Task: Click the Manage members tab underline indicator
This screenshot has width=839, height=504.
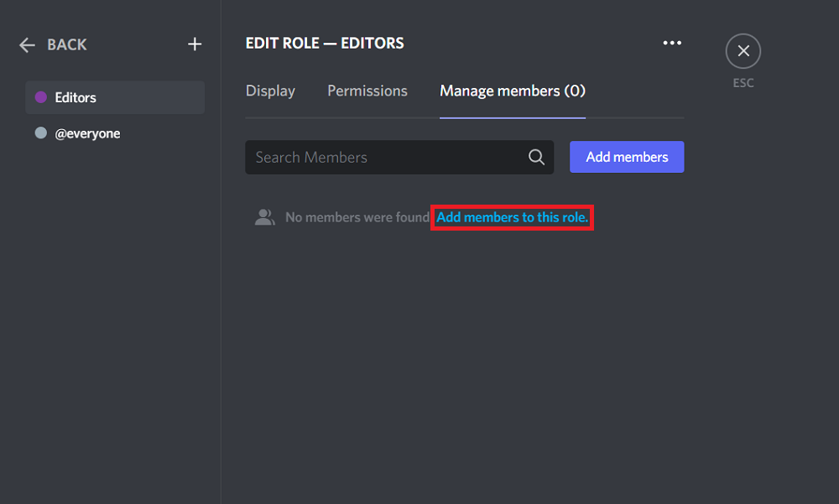Action: 512,116
